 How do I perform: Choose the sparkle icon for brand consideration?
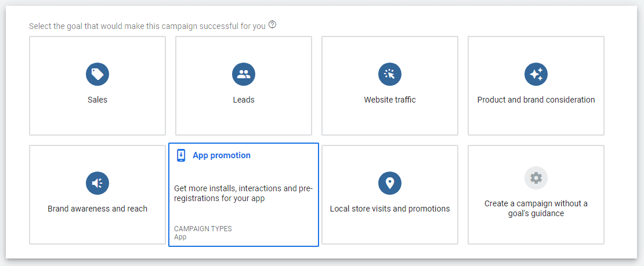click(536, 74)
